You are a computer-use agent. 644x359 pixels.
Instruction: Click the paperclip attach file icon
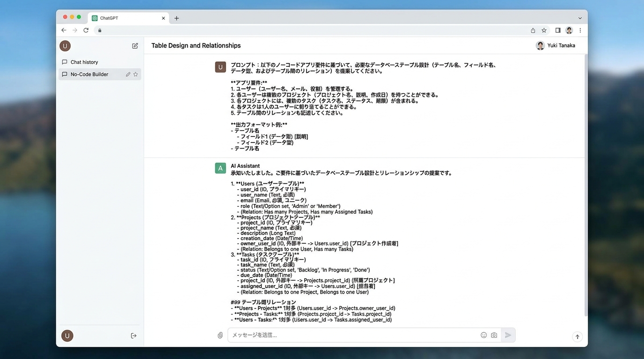tap(220, 335)
